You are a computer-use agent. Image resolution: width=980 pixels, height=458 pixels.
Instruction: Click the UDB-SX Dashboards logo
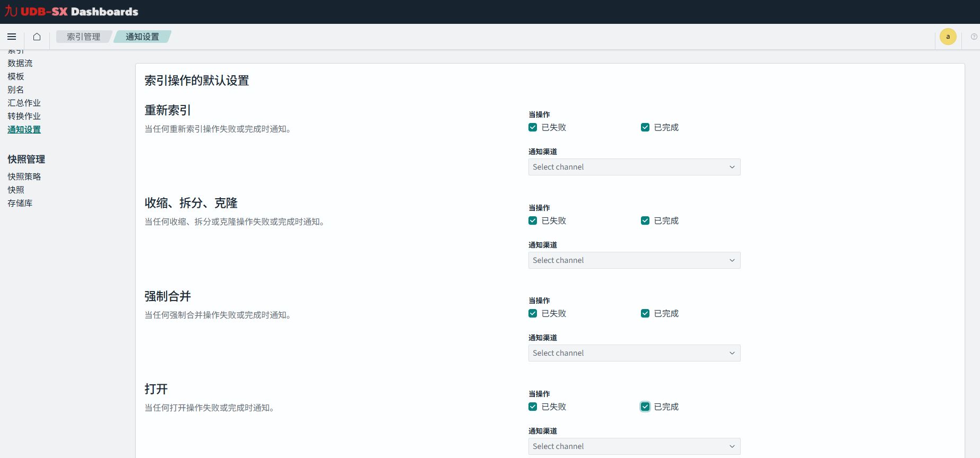(72, 12)
